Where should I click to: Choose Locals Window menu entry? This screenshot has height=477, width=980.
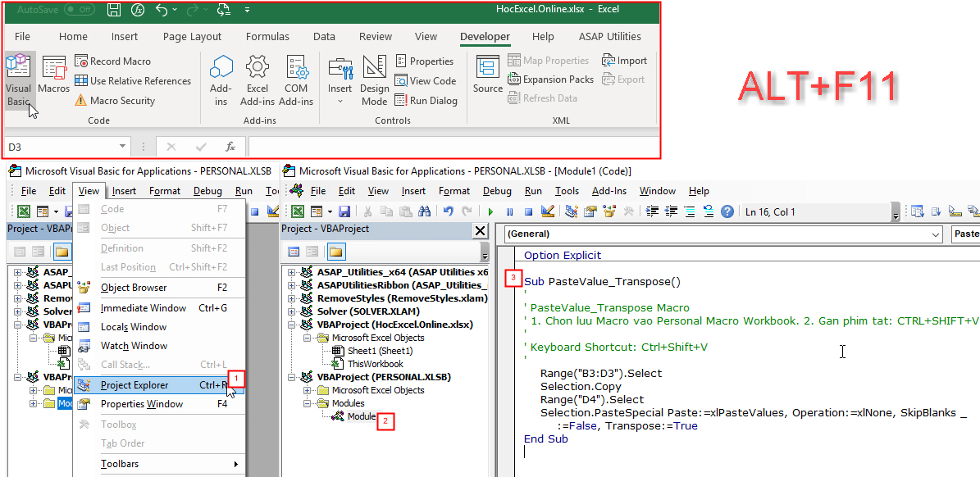(159, 326)
